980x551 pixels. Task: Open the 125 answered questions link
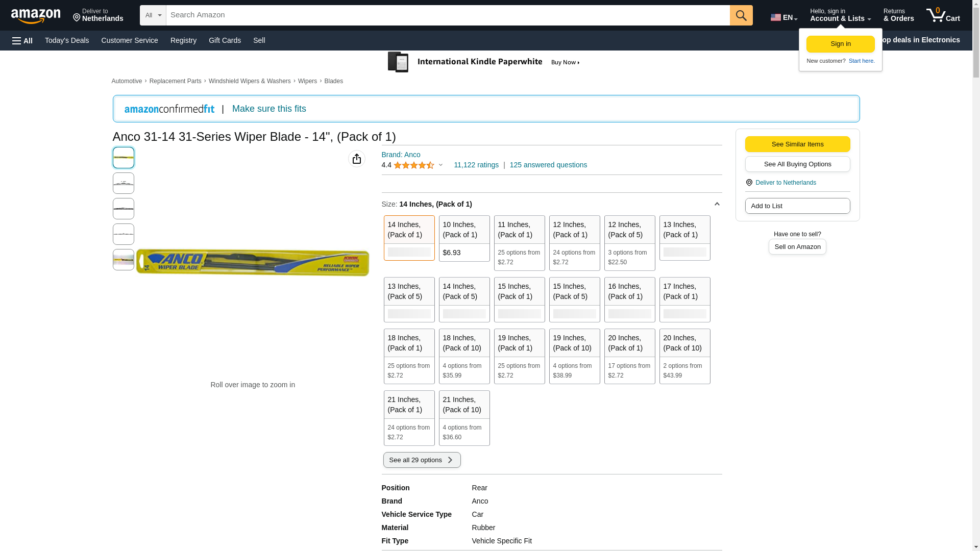pos(548,165)
